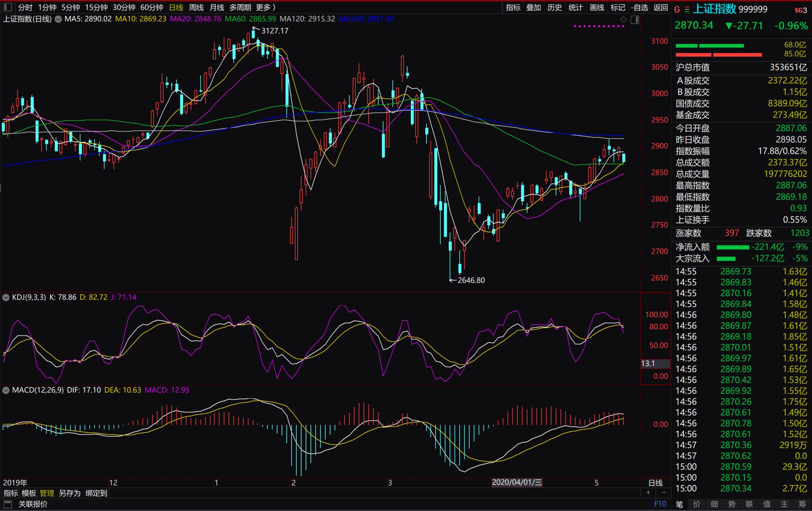Click the 管理 manage button
This screenshot has width=812, height=511.
point(47,493)
